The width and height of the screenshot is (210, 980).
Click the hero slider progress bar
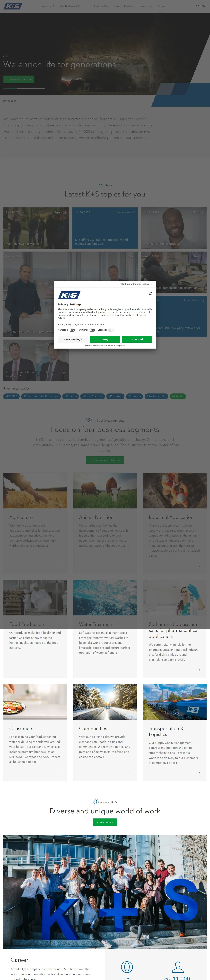click(24, 88)
